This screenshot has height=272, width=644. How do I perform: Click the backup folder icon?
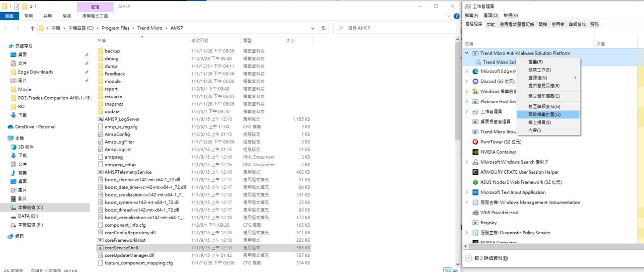[101, 51]
